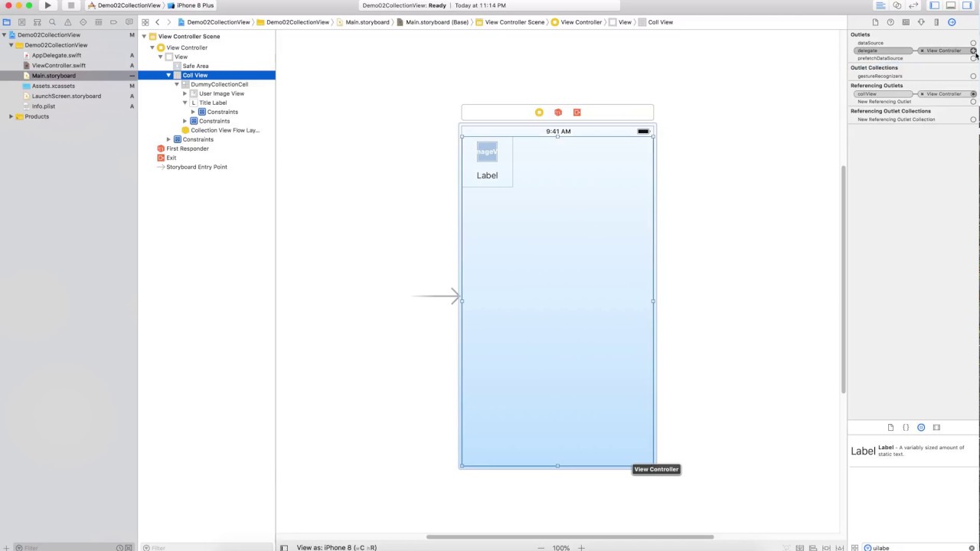The width and height of the screenshot is (980, 551).
Task: Zoom in the canvas with plus
Action: pyautogui.click(x=581, y=547)
